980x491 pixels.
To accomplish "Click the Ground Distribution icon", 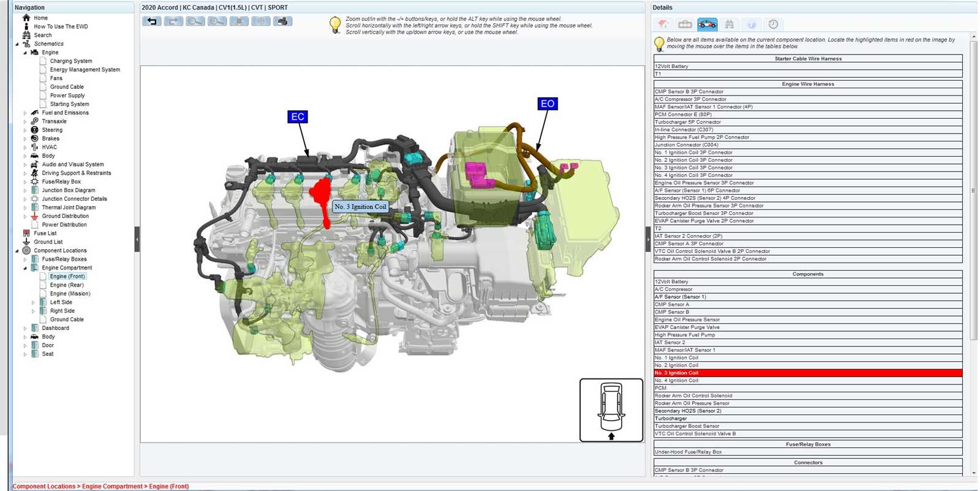I will click(x=34, y=216).
